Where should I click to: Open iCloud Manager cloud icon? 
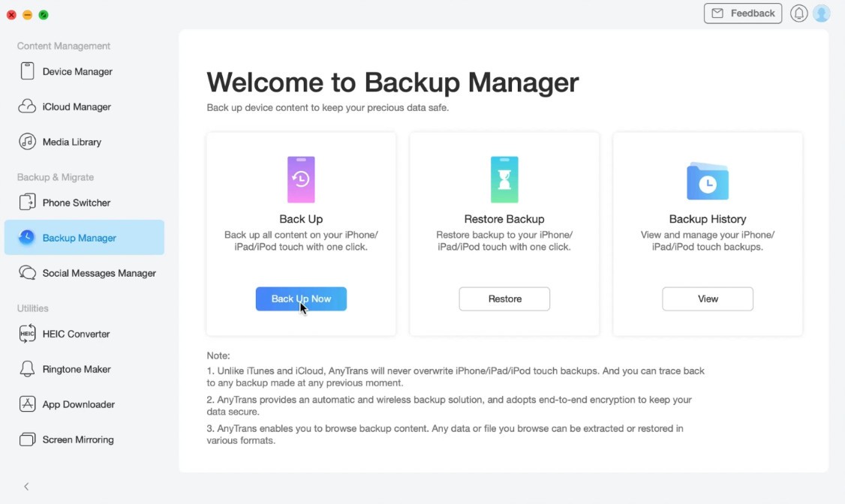[28, 106]
